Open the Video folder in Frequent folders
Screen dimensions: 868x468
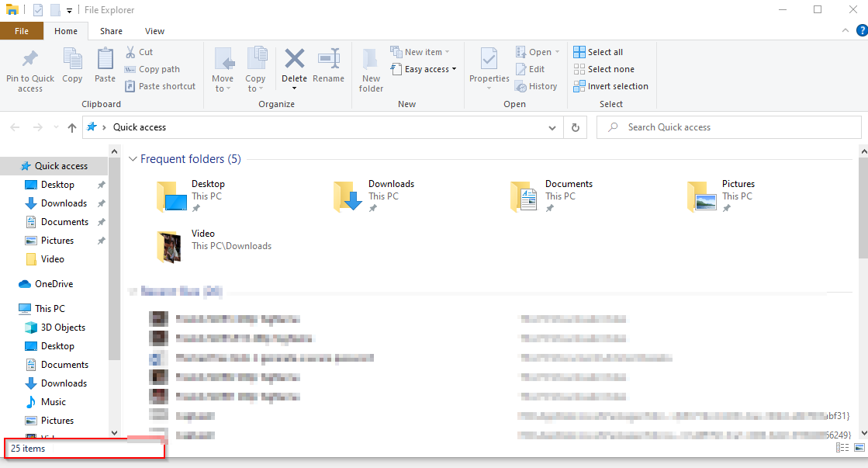(x=203, y=234)
